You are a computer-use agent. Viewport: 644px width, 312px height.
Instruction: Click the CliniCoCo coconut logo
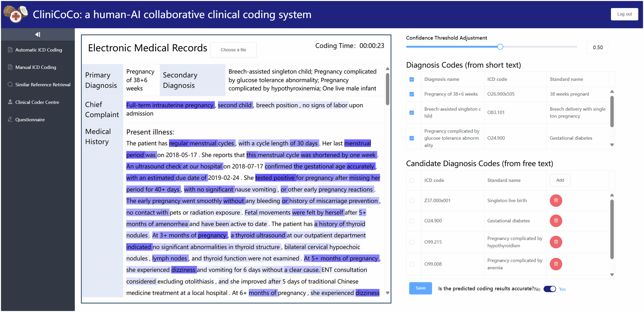click(x=16, y=14)
